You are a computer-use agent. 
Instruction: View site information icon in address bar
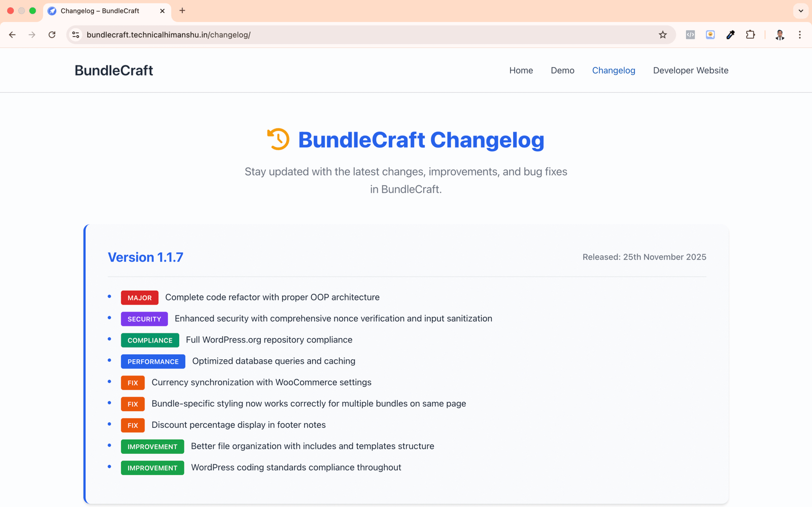(76, 35)
